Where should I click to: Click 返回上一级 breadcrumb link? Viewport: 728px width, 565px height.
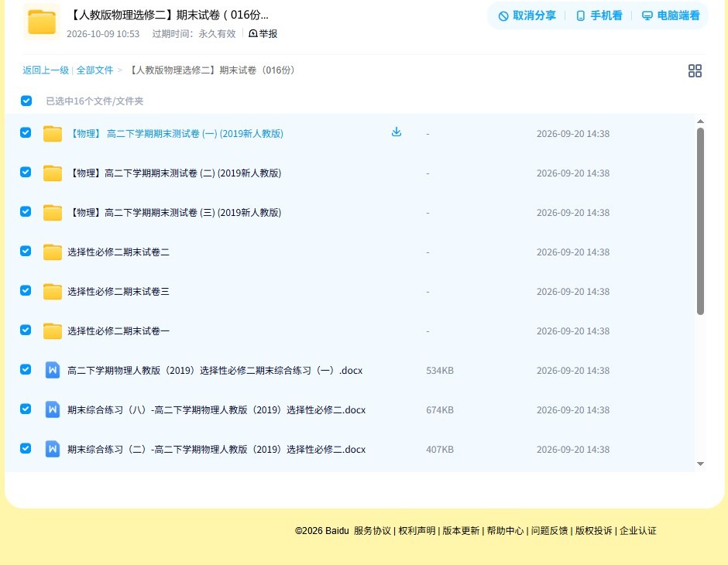[46, 70]
